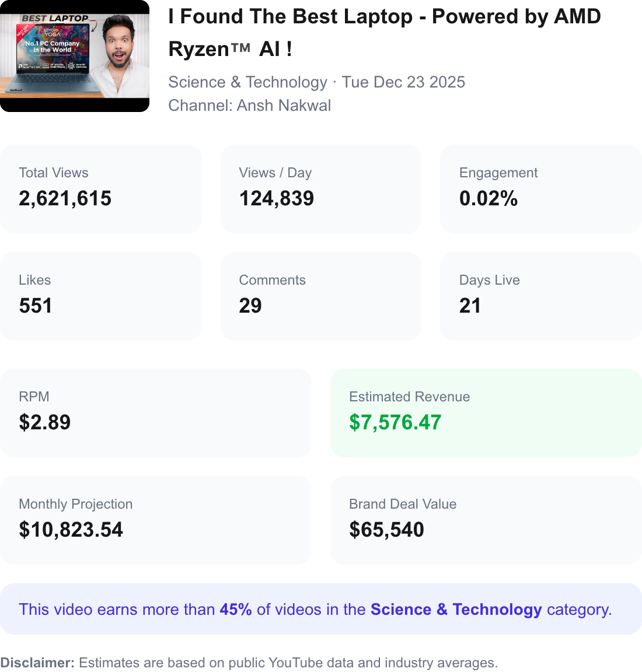This screenshot has width=642, height=672.
Task: Select the Science & Technology category label
Action: click(x=248, y=82)
